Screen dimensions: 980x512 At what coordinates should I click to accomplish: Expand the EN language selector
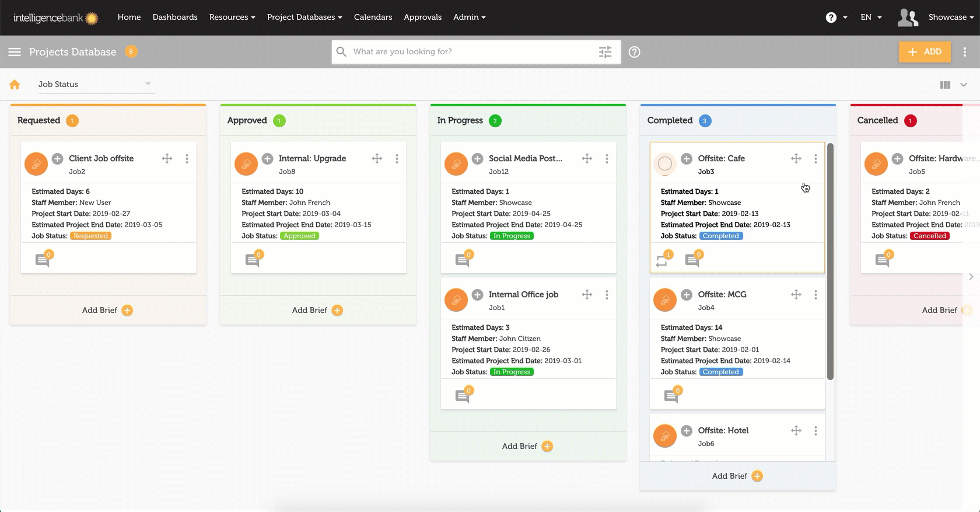click(871, 17)
